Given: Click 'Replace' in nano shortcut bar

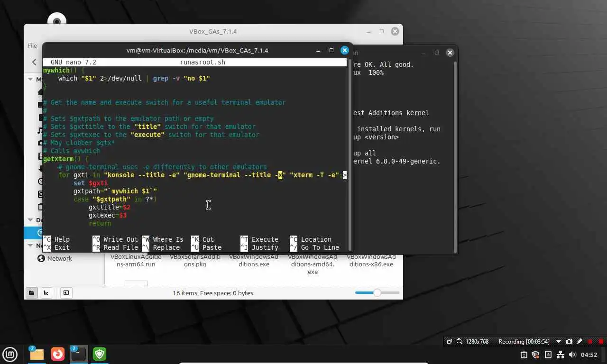Looking at the screenshot, I should click(166, 247).
